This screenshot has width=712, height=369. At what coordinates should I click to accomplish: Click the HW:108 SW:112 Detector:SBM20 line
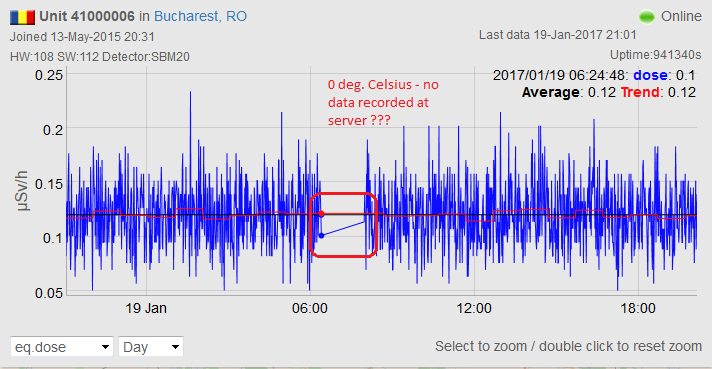[100, 57]
